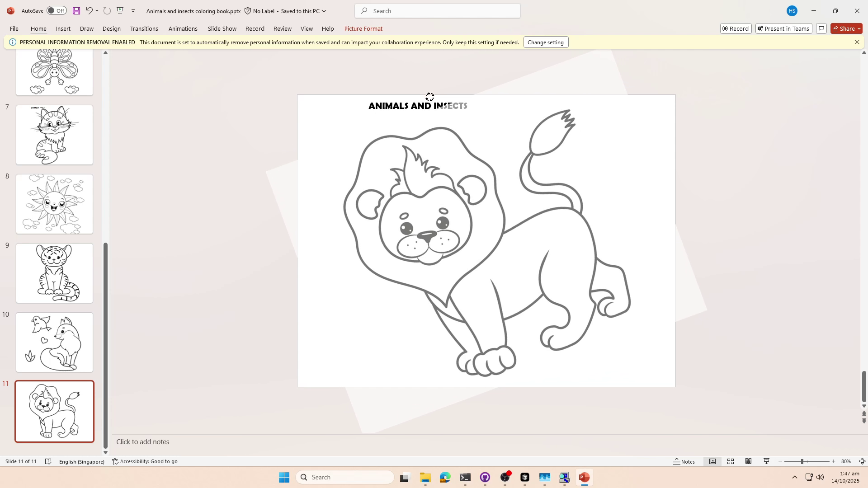Select the spell check icon in status bar

pos(48,461)
